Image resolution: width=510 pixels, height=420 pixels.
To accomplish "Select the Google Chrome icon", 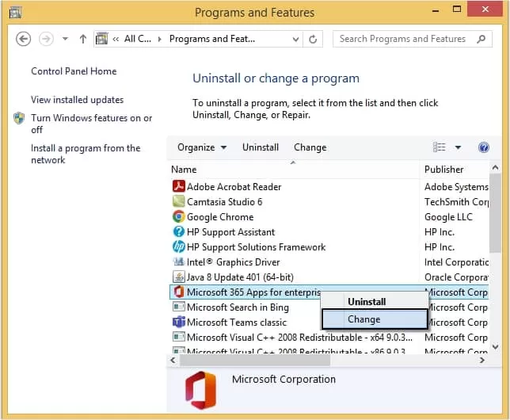I will point(178,216).
